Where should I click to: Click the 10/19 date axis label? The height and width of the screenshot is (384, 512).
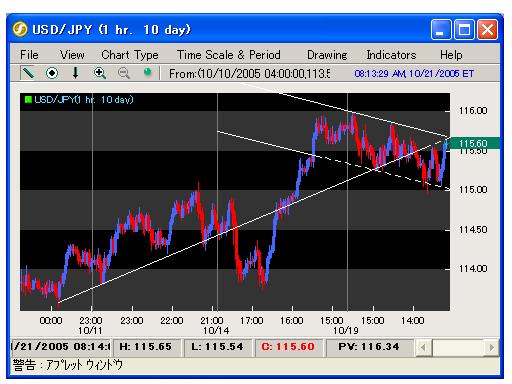pos(346,331)
